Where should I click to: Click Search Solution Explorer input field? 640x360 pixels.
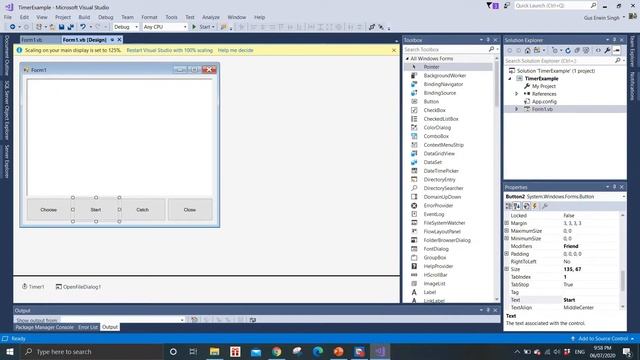tap(560, 61)
